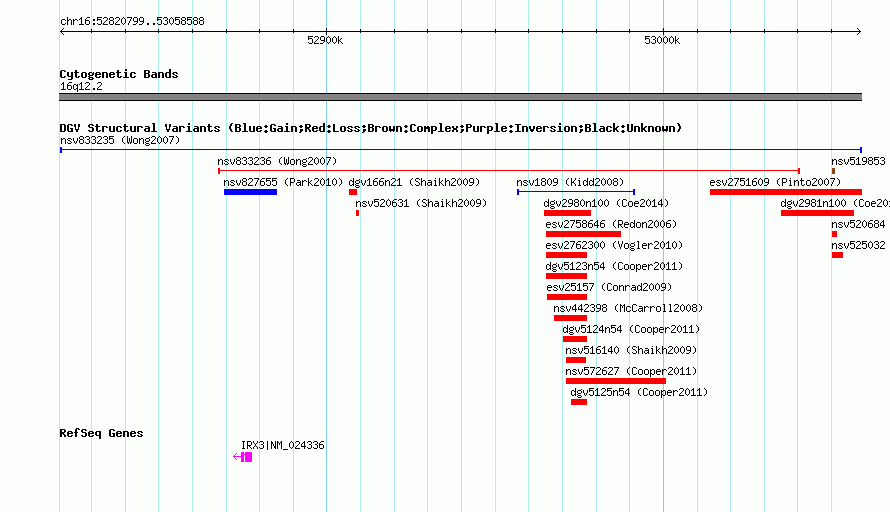Select the nsv833236 (Wong2007) variant label
The image size is (890, 512).
point(277,161)
